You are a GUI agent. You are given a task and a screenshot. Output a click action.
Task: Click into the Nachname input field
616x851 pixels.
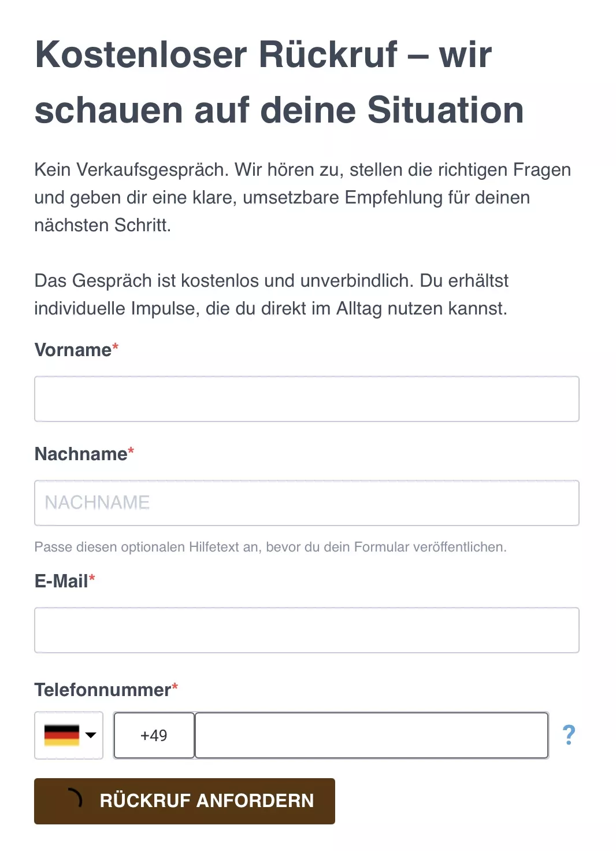pos(306,503)
